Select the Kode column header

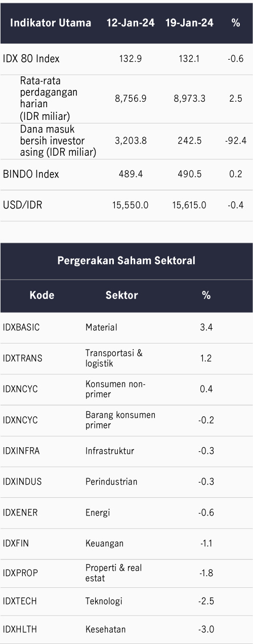tap(42, 295)
